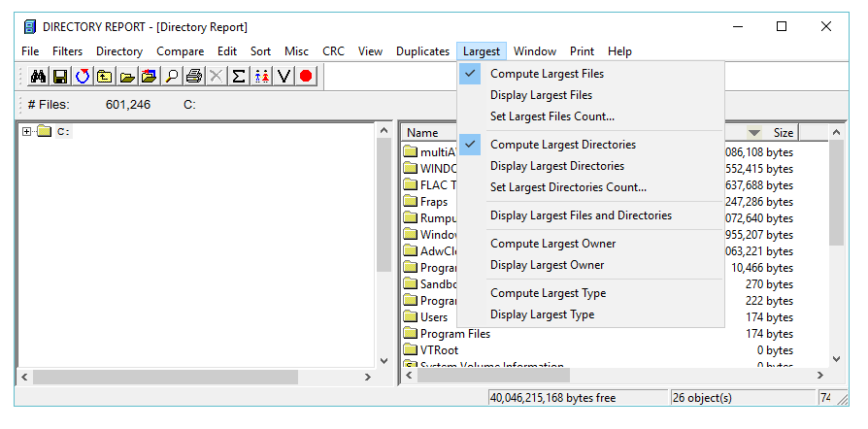Choose Display Largest Type
Screen dimensions: 868x429
coord(590,314)
